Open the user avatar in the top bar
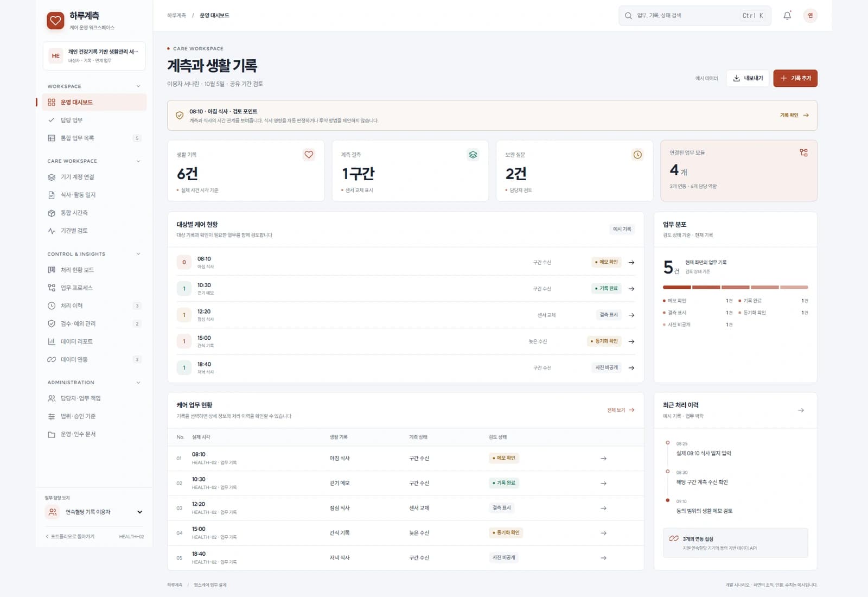Viewport: 868px width, 597px height. (x=810, y=16)
